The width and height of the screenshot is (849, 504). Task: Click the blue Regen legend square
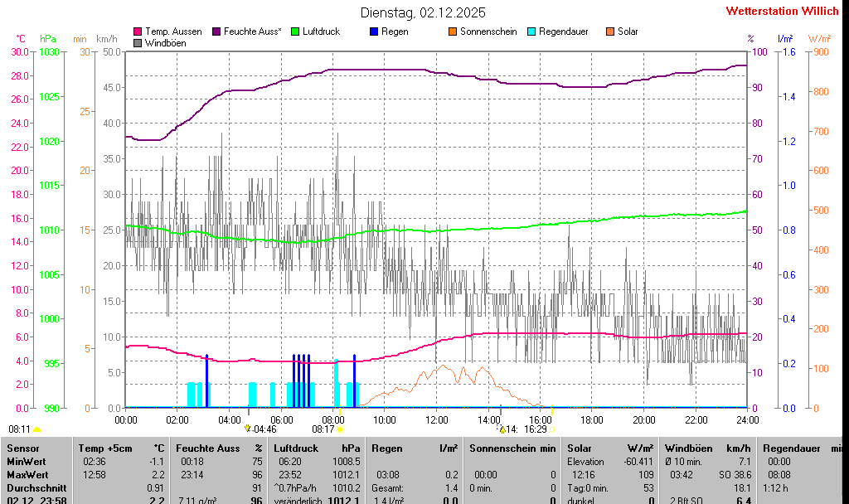coord(374,31)
